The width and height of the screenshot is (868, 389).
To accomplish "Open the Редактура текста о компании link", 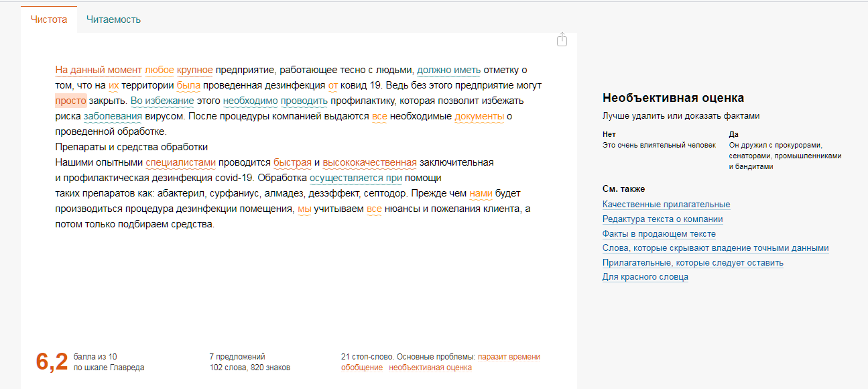I will click(x=662, y=219).
